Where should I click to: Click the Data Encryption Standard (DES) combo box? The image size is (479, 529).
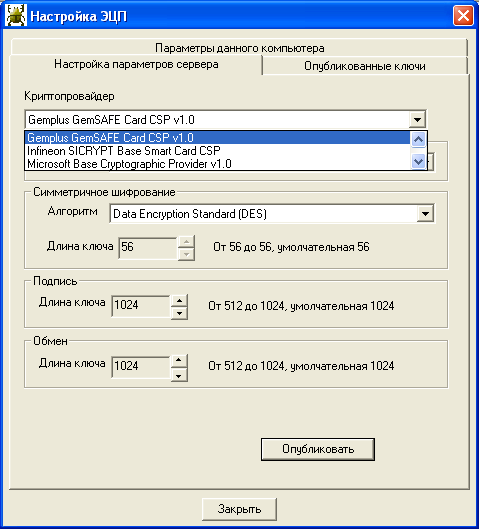(x=272, y=214)
